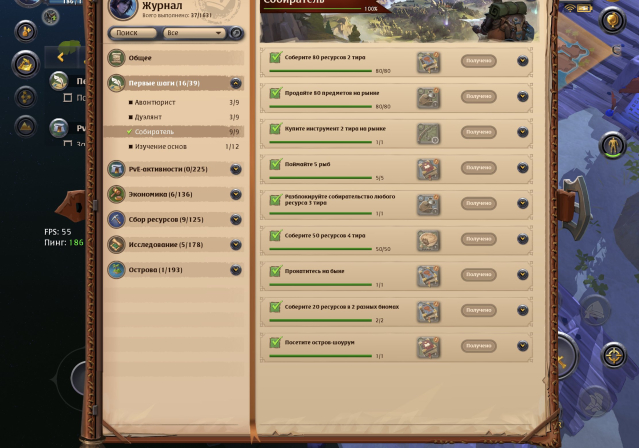
Task: Expand details for 'Купите инструмент 2 тира на рынке'
Action: click(522, 132)
